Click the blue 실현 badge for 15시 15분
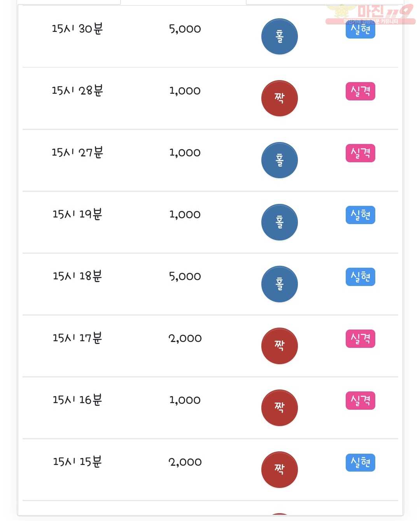420x521 pixels. [360, 463]
